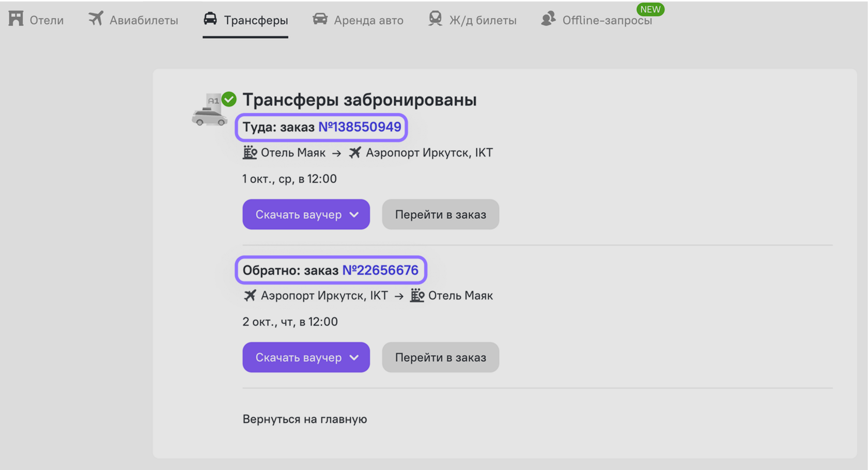Click the green NEW badge
This screenshot has width=868, height=470.
click(650, 9)
